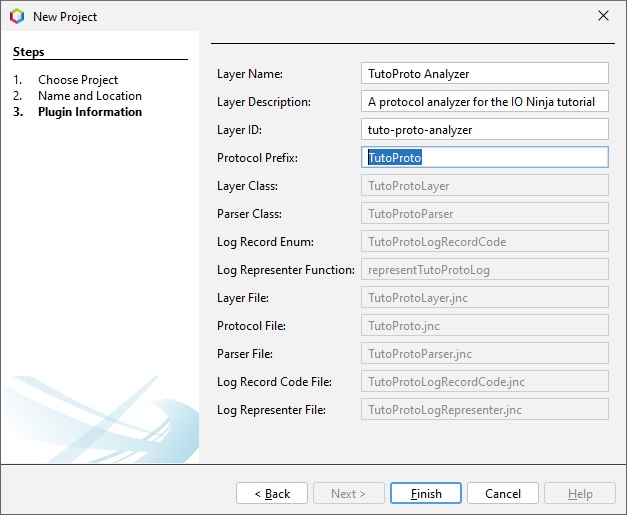
Task: Click inside the Layer ID field
Action: point(485,129)
